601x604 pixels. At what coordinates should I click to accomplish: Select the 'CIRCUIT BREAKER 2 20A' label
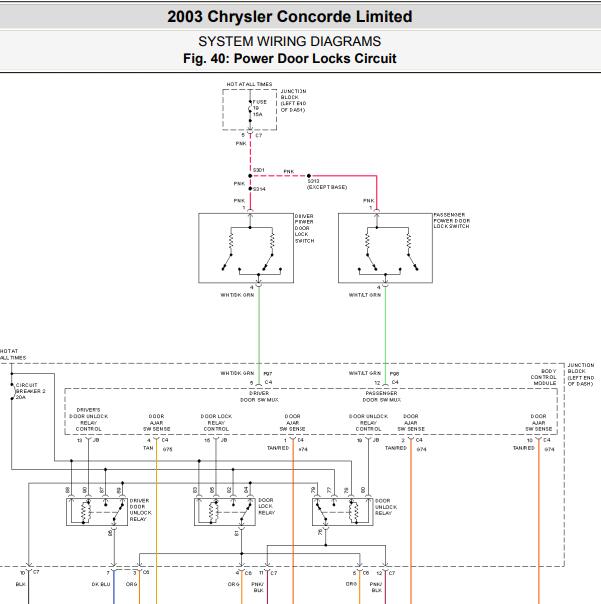point(30,391)
